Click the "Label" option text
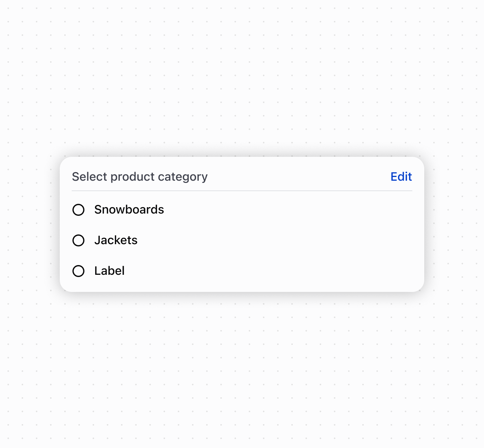 pyautogui.click(x=109, y=271)
